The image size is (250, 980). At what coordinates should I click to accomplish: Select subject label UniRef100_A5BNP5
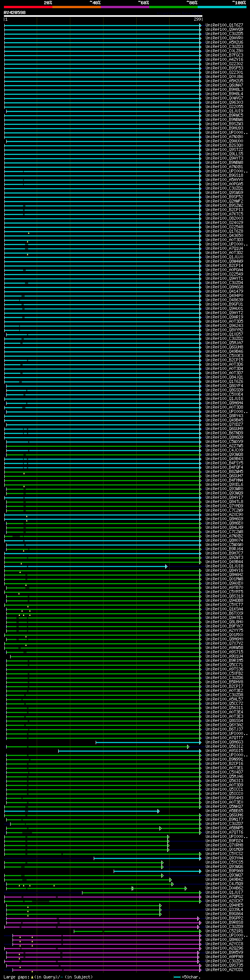click(x=224, y=828)
